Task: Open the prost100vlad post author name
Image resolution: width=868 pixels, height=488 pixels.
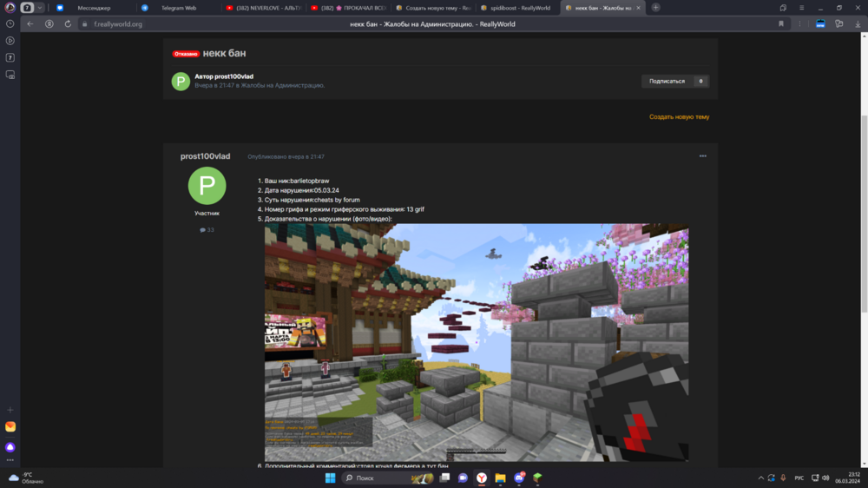Action: (x=205, y=156)
